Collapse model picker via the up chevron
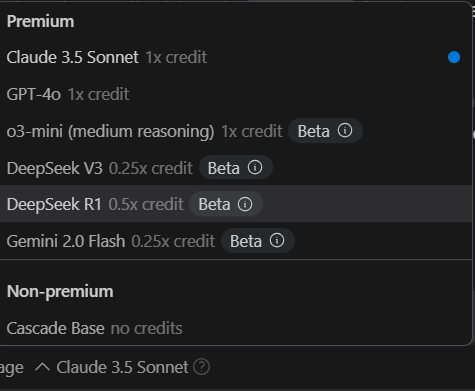 [x=42, y=367]
